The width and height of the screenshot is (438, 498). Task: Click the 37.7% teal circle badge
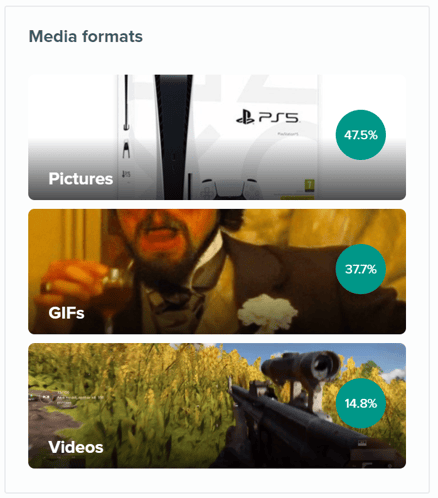361,269
